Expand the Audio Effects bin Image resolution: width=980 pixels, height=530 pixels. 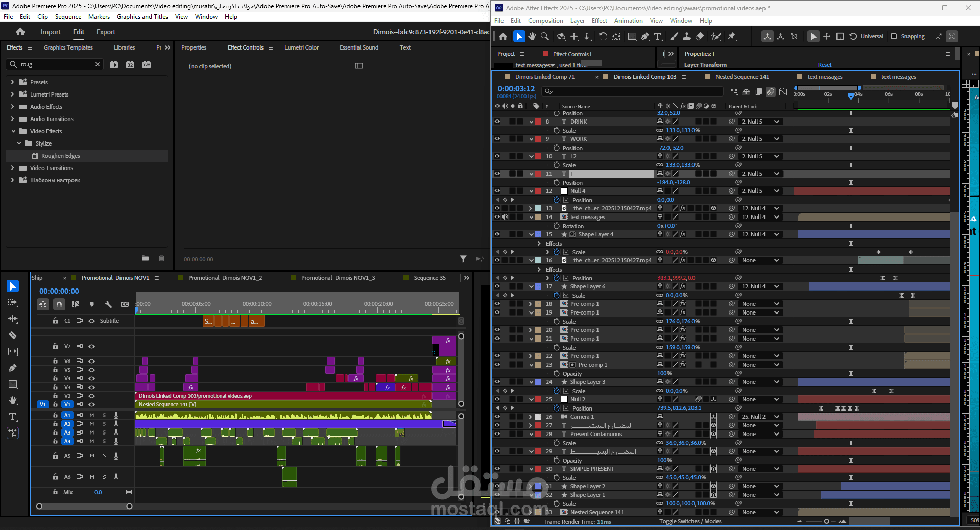[12, 106]
